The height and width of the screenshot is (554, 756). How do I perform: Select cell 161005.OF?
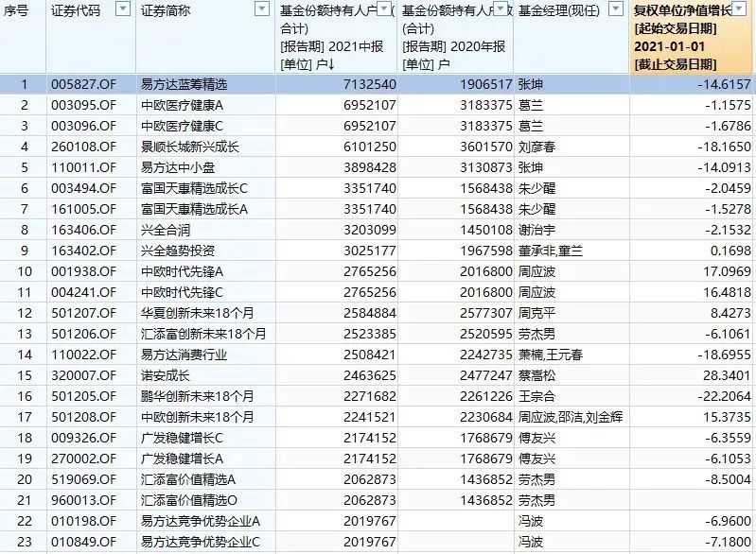point(84,209)
